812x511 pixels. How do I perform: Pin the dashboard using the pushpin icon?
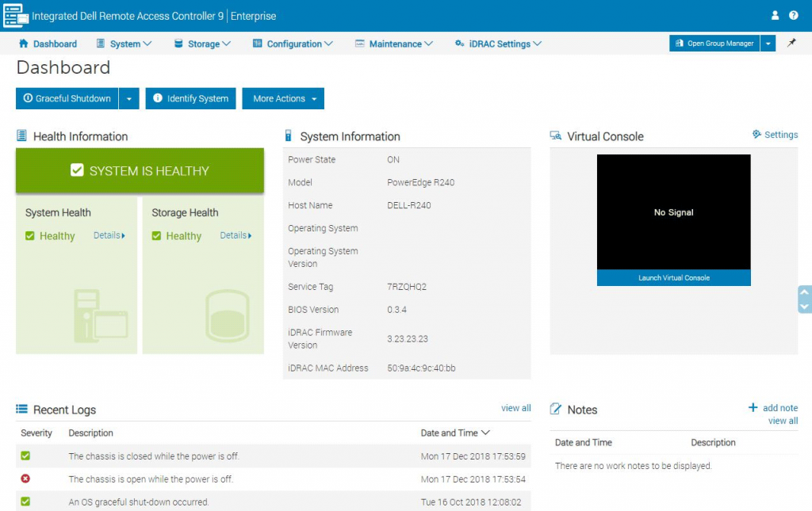pyautogui.click(x=791, y=44)
